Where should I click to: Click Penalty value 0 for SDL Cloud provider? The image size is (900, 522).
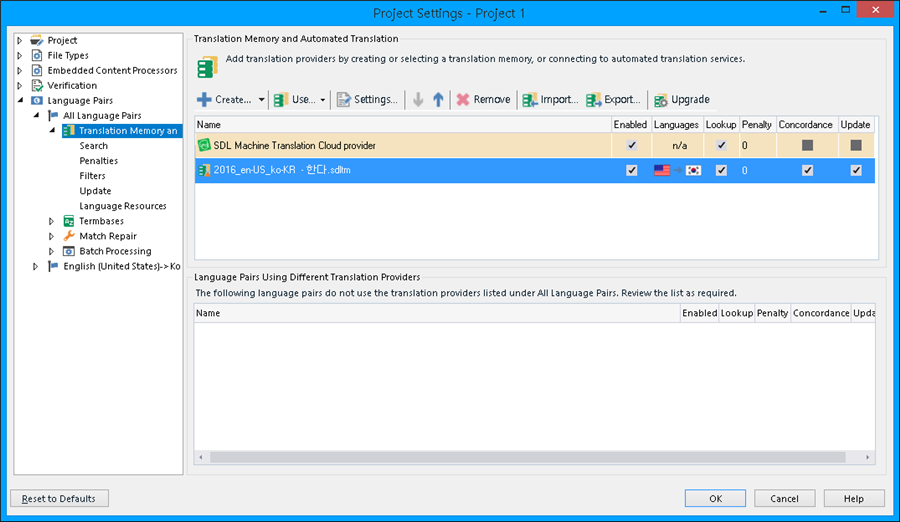point(744,146)
